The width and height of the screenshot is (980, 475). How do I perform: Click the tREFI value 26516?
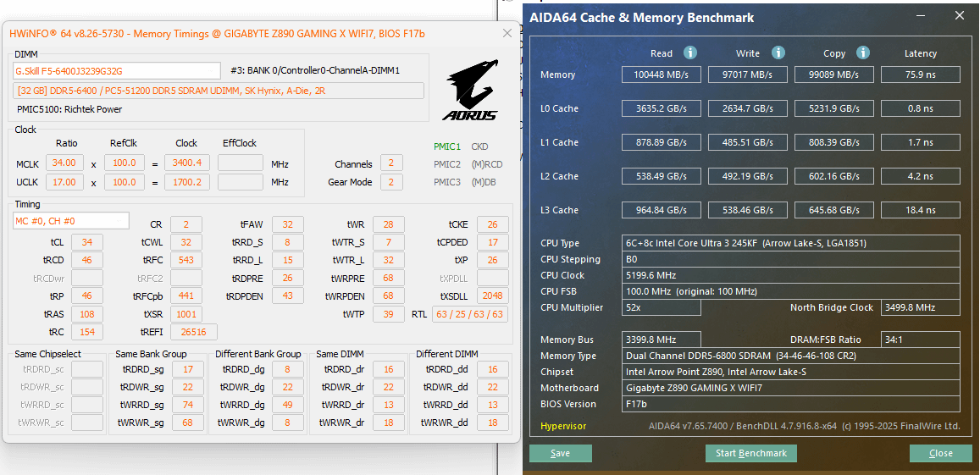[x=194, y=331]
